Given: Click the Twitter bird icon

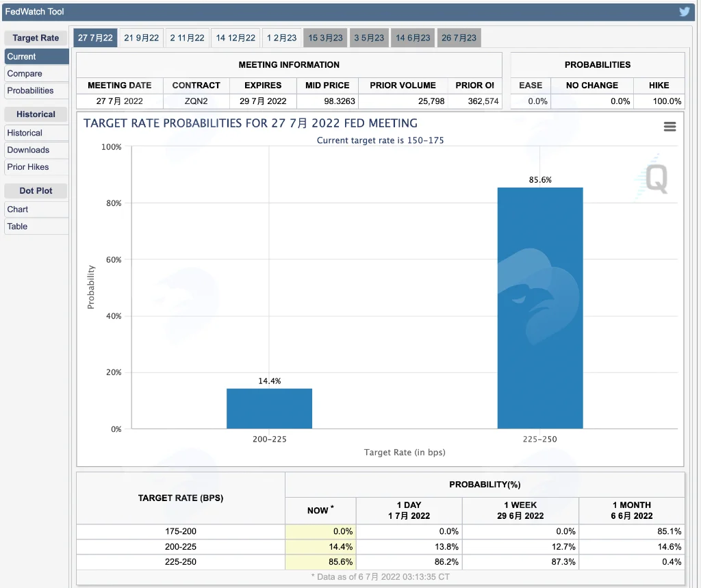Looking at the screenshot, I should [684, 12].
